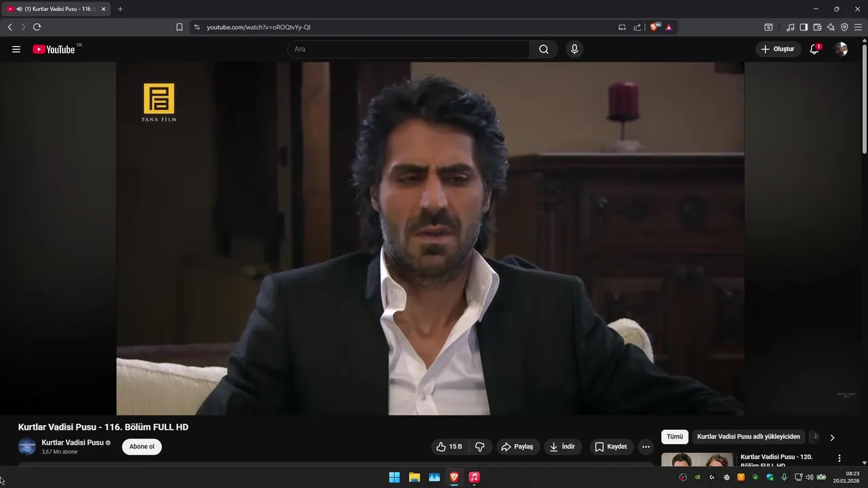Reload the page in browser
Viewport: 868px width, 488px height.
37,27
